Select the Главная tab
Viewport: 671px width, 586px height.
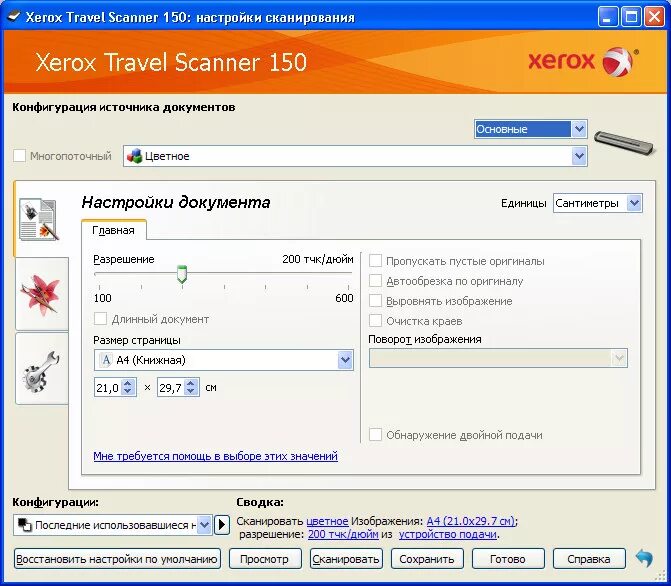coord(113,230)
